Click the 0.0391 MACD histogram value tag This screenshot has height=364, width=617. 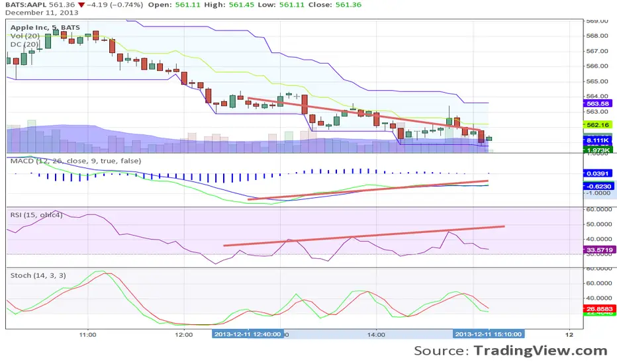(597, 173)
